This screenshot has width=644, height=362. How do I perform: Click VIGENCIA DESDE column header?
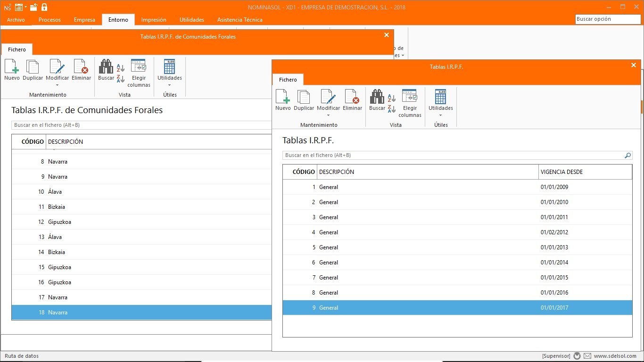[x=585, y=172]
